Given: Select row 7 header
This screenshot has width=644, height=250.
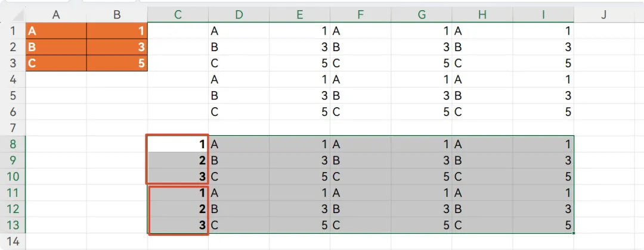Looking at the screenshot, I should coord(13,128).
